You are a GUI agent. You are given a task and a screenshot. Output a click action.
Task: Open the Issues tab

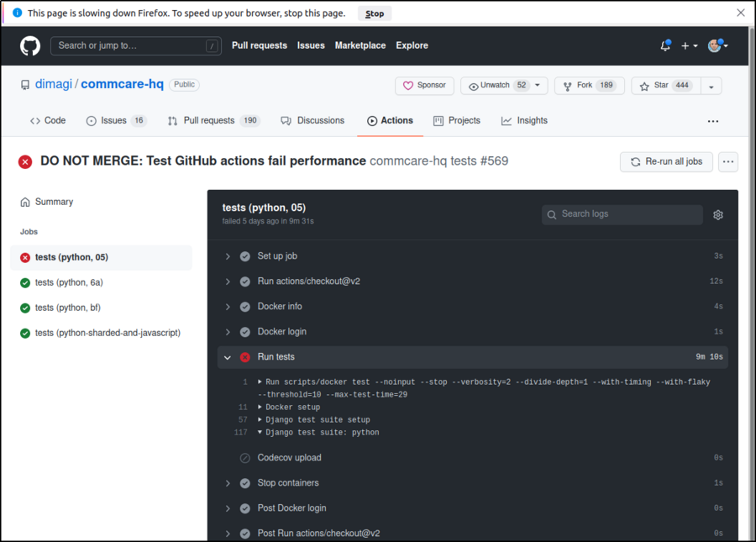point(116,120)
